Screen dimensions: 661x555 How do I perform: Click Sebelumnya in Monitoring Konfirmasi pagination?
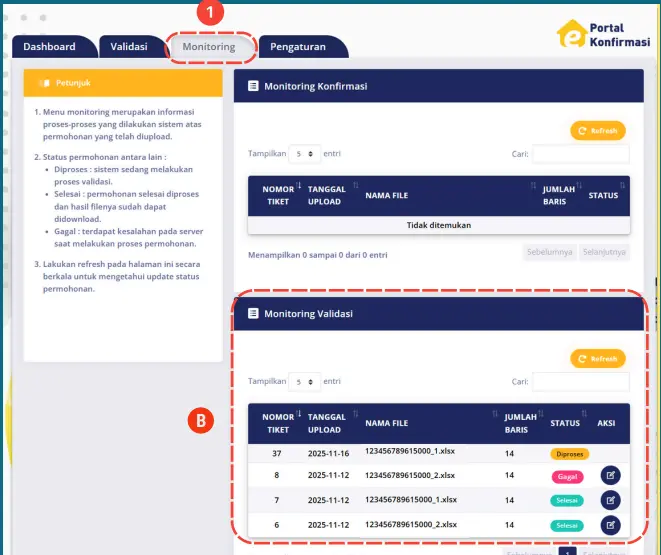[x=550, y=252]
